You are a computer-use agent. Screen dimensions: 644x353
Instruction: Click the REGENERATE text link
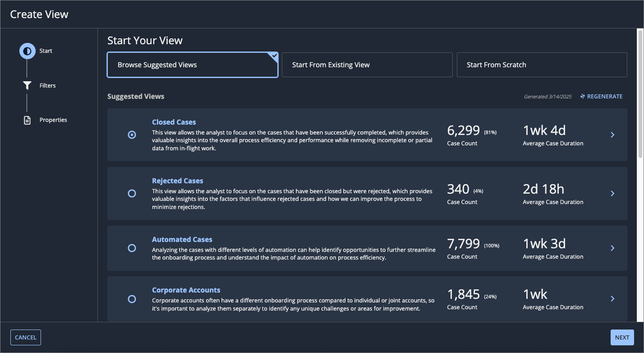click(x=605, y=96)
